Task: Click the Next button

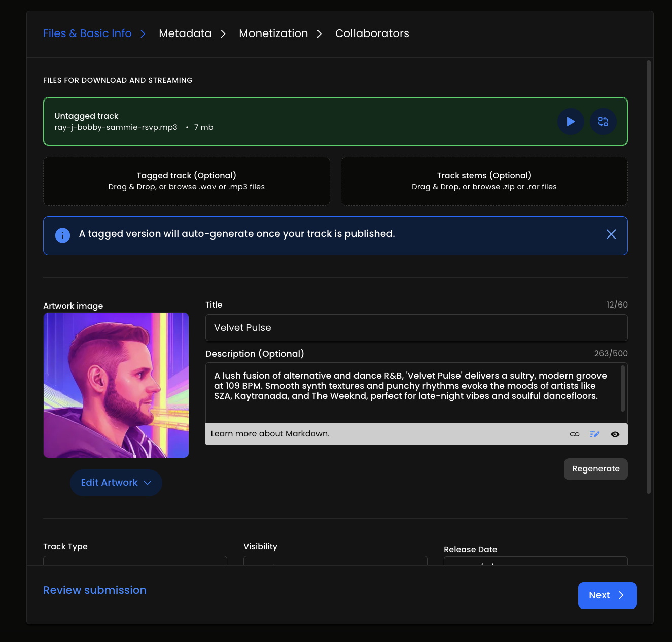Action: pos(608,595)
